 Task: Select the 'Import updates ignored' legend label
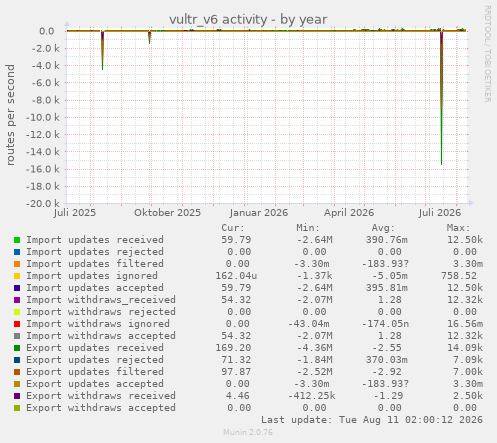pos(92,276)
